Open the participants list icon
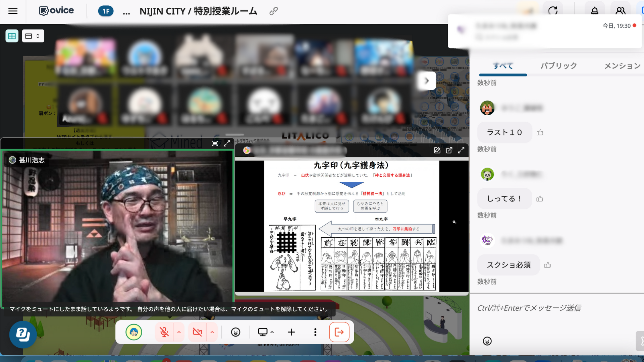This screenshot has height=362, width=644. point(620,11)
